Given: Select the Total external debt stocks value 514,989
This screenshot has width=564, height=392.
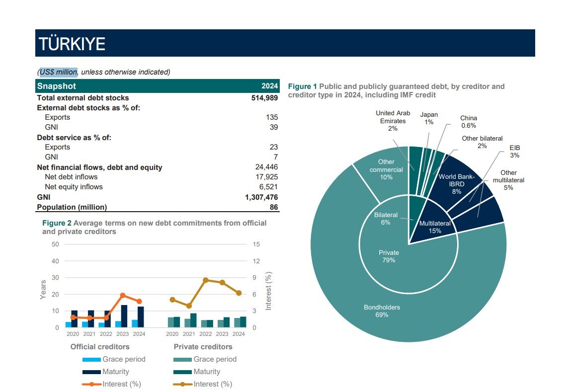Looking at the screenshot, I should point(264,98).
